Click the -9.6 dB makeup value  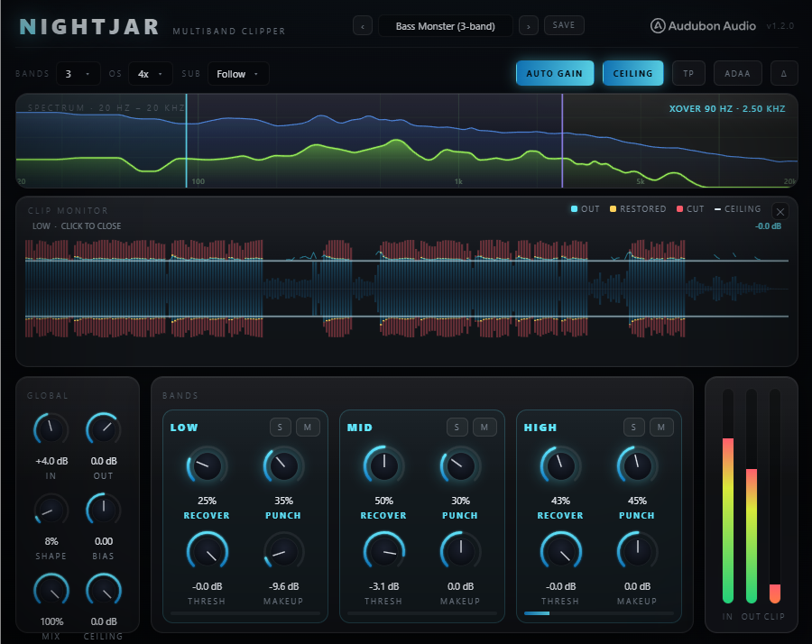(284, 586)
